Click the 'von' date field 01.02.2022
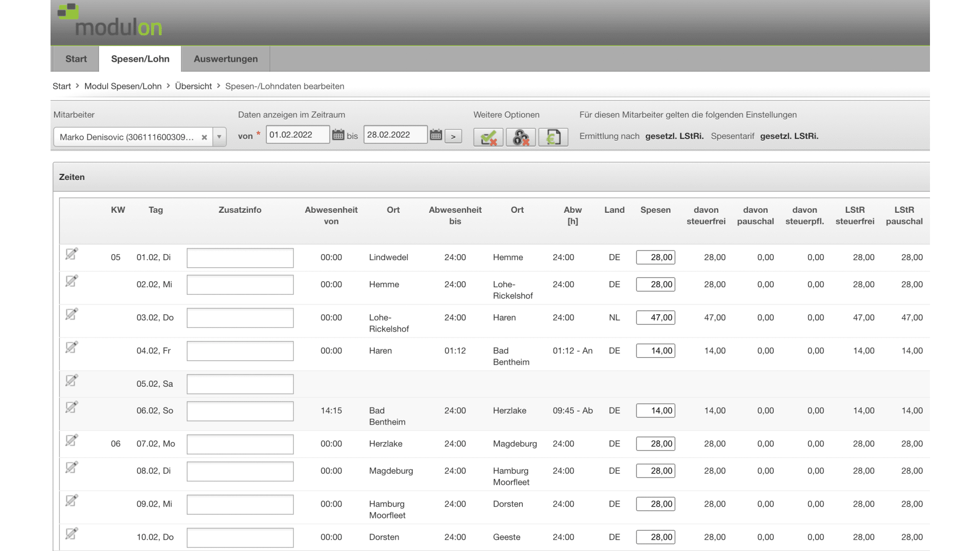 coord(298,135)
